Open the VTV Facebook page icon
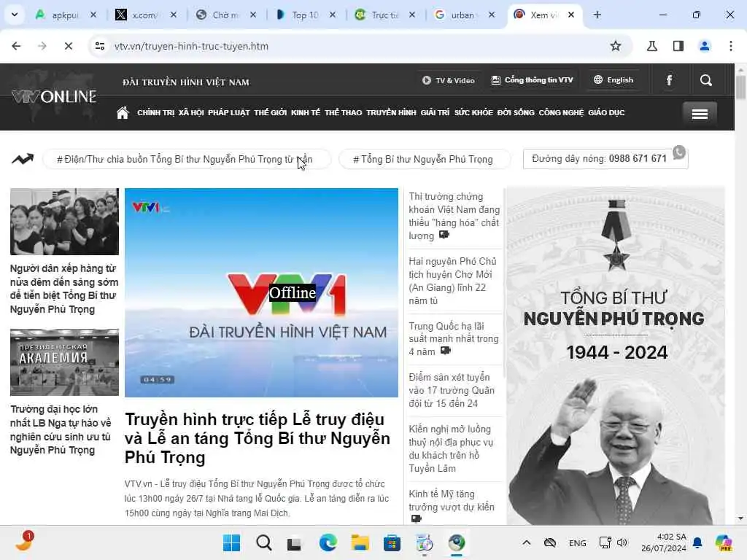The image size is (747, 560). point(670,80)
